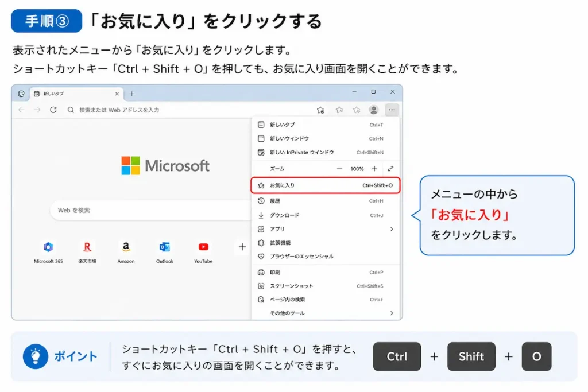Select ブラウザーのエッセンシャル menu item

coord(326,257)
